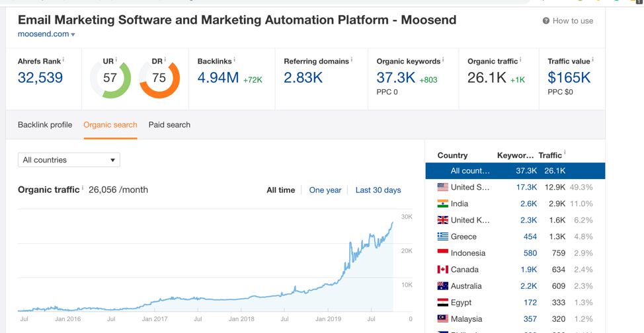Select the Greece country name
The image size is (644, 333).
[463, 237]
